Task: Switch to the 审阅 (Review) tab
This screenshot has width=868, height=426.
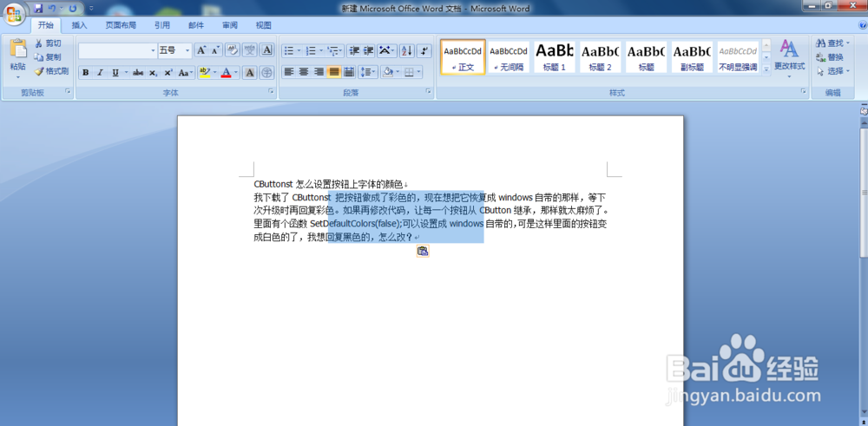Action: click(x=230, y=25)
